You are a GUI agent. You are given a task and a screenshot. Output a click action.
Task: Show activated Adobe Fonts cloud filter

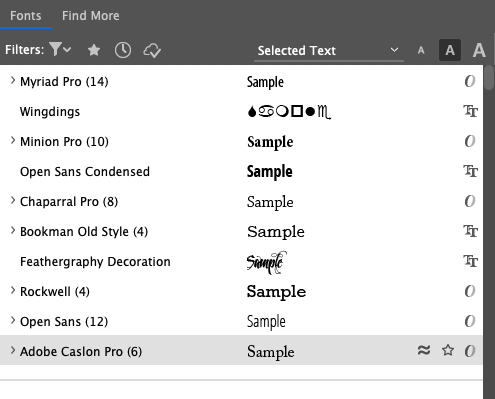click(152, 51)
